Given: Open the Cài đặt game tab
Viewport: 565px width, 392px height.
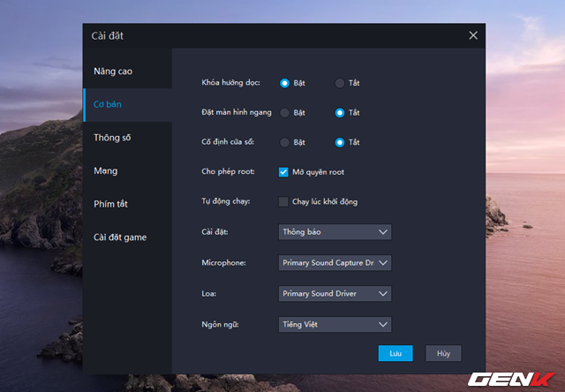Looking at the screenshot, I should (127, 237).
